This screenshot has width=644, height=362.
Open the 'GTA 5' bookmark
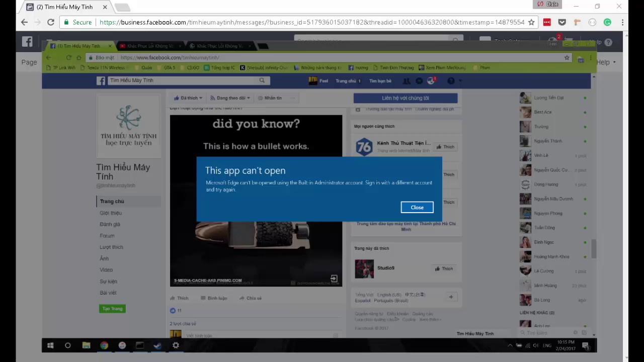167,67
